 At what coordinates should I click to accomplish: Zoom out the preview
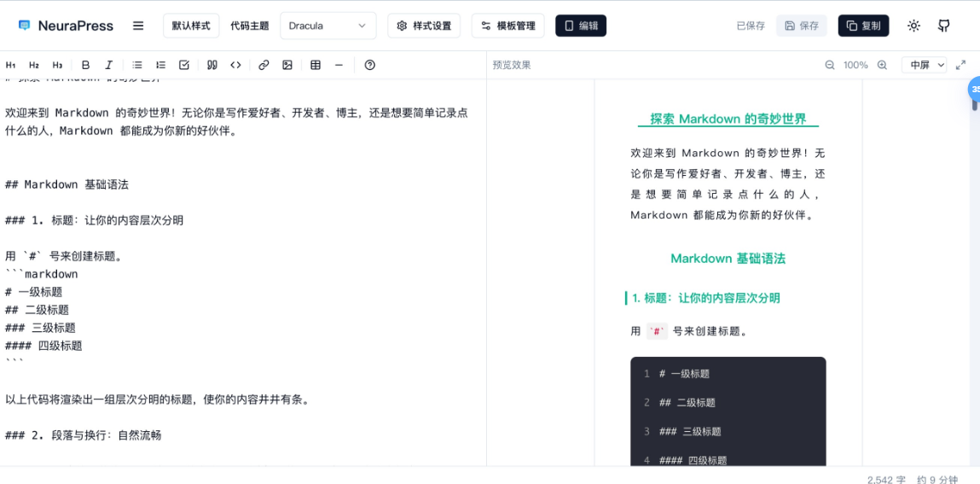point(830,65)
